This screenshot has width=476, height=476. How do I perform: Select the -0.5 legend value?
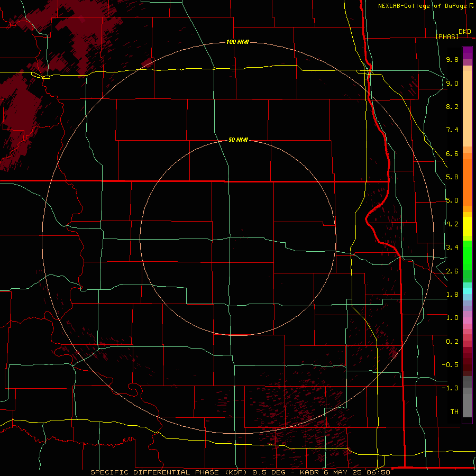click(450, 365)
